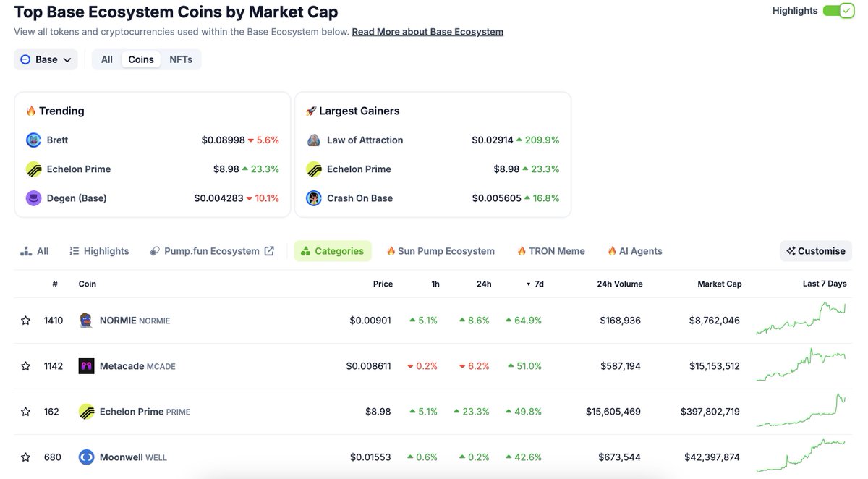Screen dimensions: 868x479
Task: Open Echelon Prime PRIME table row link
Action: [145, 412]
